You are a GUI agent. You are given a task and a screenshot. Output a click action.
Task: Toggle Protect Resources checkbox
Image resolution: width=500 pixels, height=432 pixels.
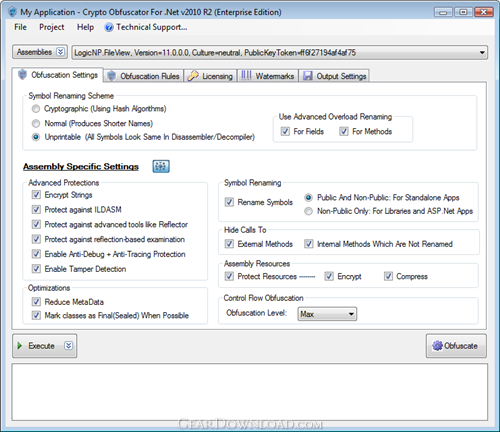229,276
